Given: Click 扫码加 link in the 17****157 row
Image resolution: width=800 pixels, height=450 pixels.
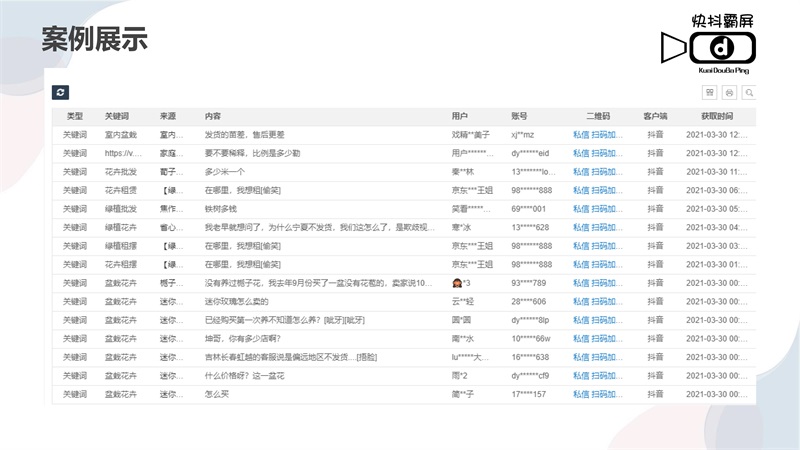Looking at the screenshot, I should pos(607,394).
